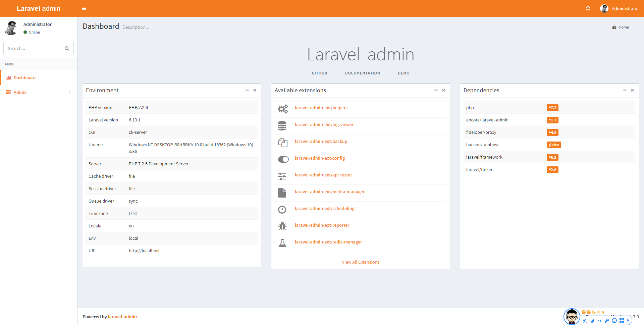Viewport: 644px width, 325px height.
Task: Click the toggle icon beside config extension
Action: (x=283, y=159)
